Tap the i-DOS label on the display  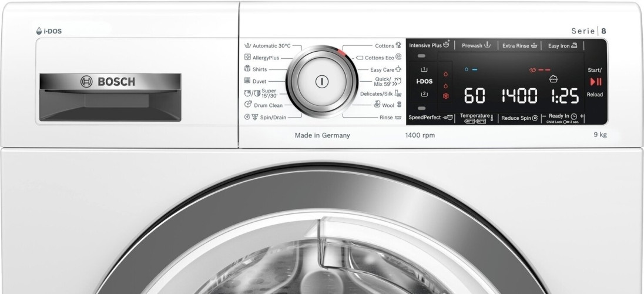tap(424, 81)
